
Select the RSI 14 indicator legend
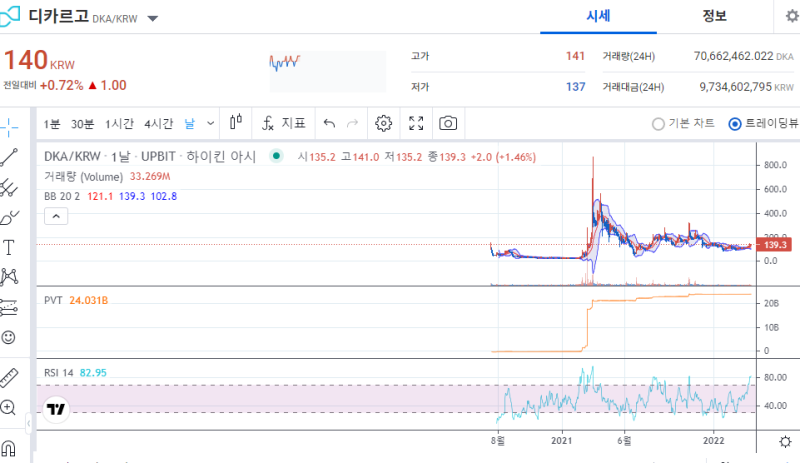coord(59,373)
